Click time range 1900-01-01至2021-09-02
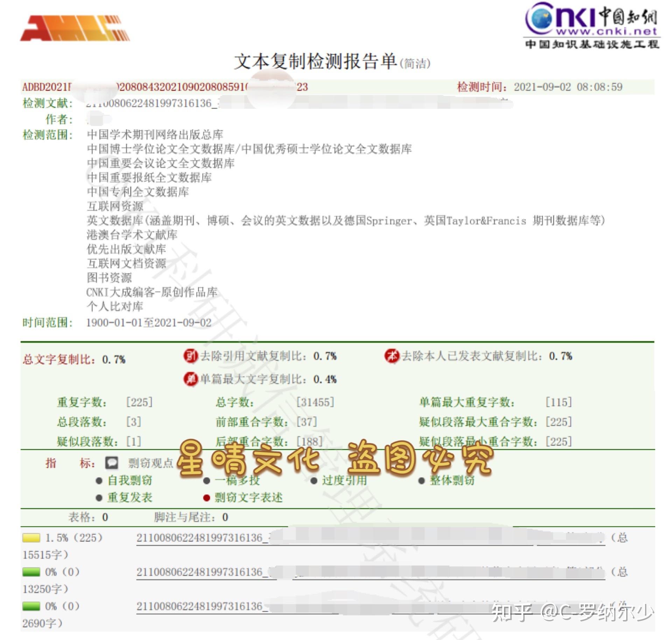Image resolution: width=672 pixels, height=640 pixels. [149, 322]
